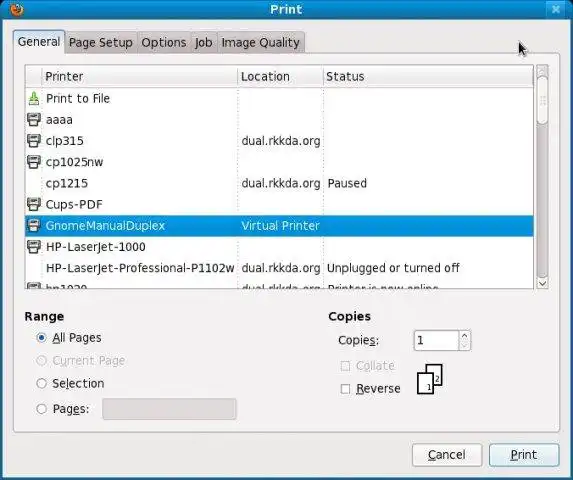This screenshot has height=480, width=573.
Task: Click the Print to File icon
Action: (34, 98)
